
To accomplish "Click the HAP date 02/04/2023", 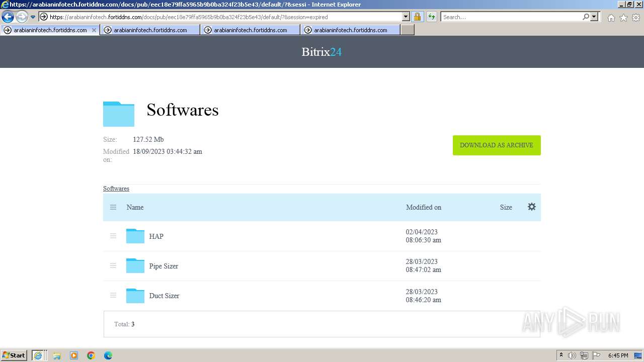I will pyautogui.click(x=422, y=232).
